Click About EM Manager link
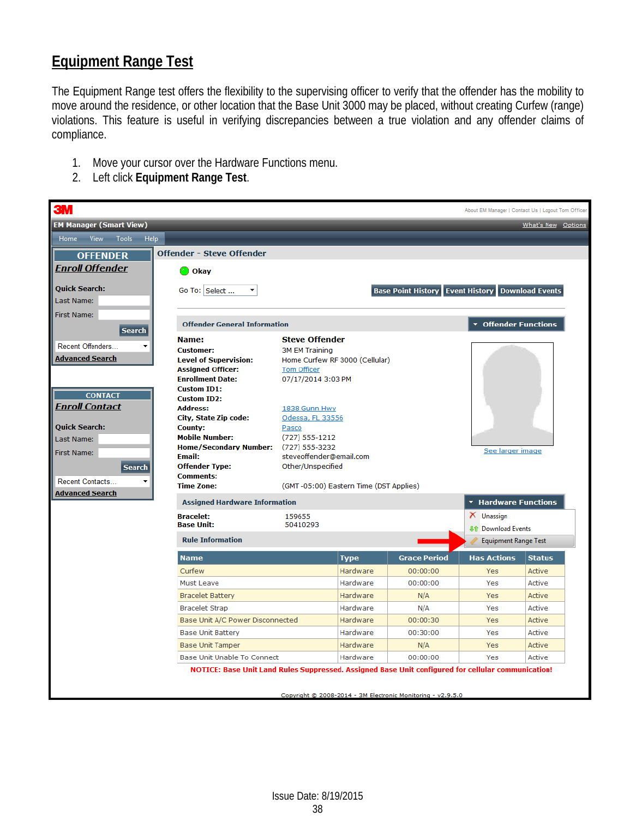This screenshot has width=636, height=840. 485,210
